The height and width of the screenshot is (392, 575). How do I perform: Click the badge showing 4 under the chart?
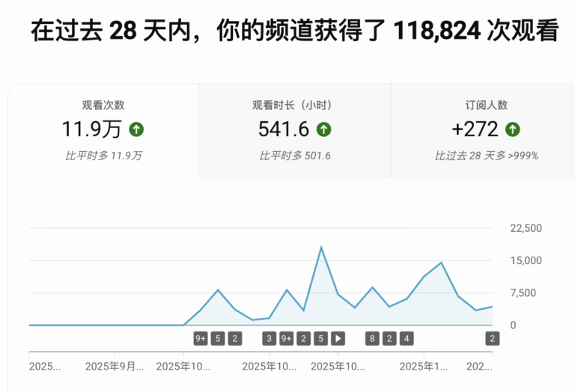406,338
